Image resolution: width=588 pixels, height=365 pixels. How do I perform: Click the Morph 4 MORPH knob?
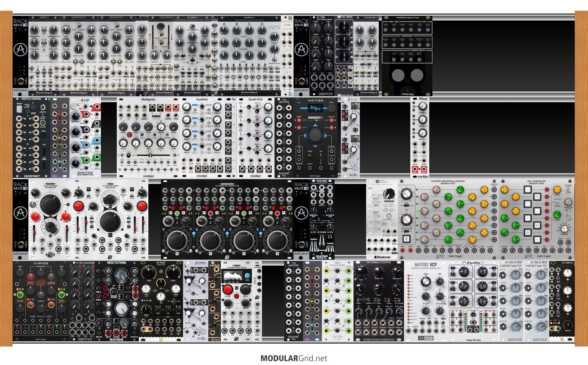tap(275, 37)
